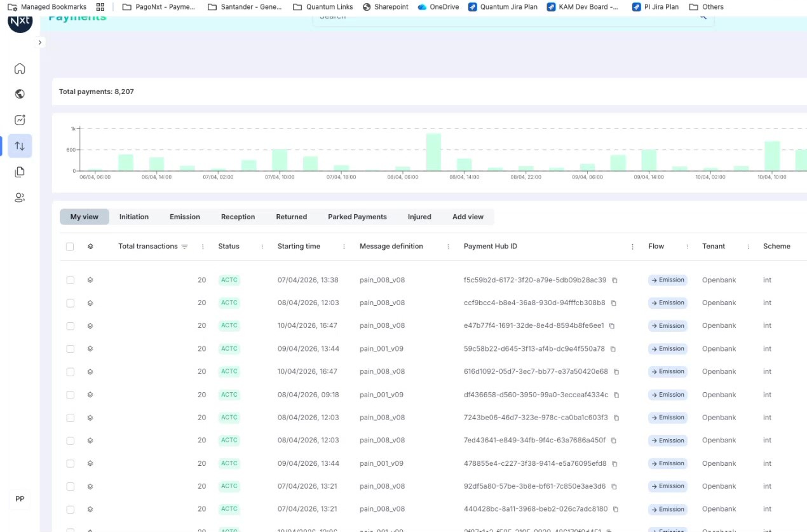Click the Add view button
This screenshot has width=807, height=532.
click(x=468, y=217)
